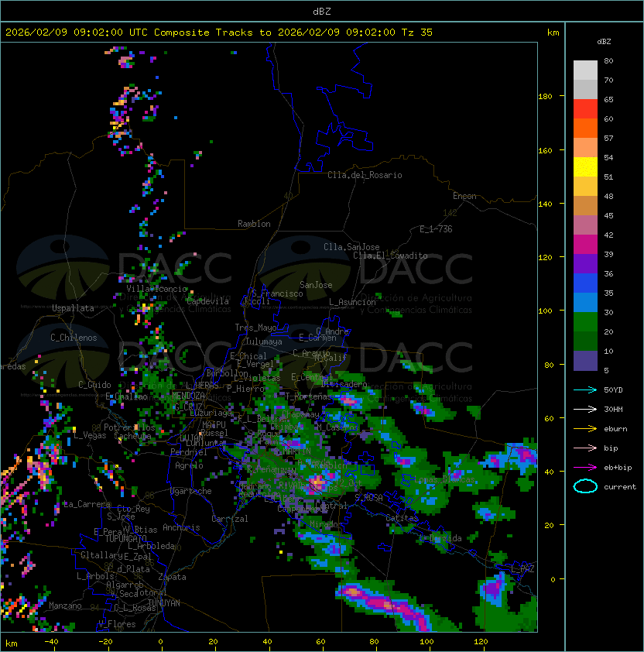644x652 pixels.
Task: Select the pink bip arrow icon
Action: 585,448
